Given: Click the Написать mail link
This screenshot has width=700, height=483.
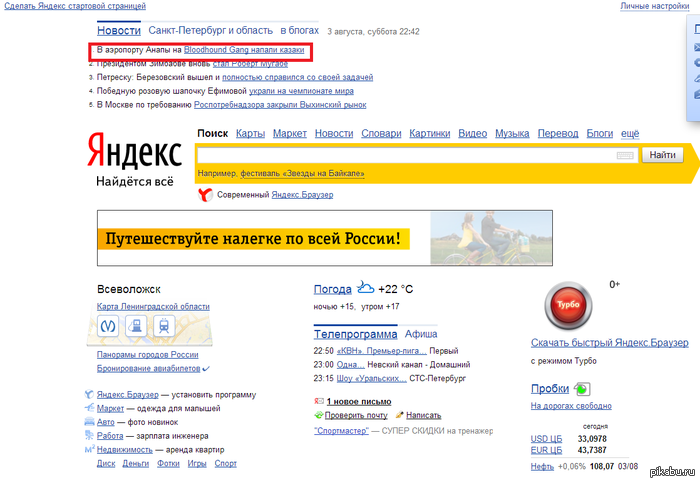Looking at the screenshot, I should (x=424, y=415).
